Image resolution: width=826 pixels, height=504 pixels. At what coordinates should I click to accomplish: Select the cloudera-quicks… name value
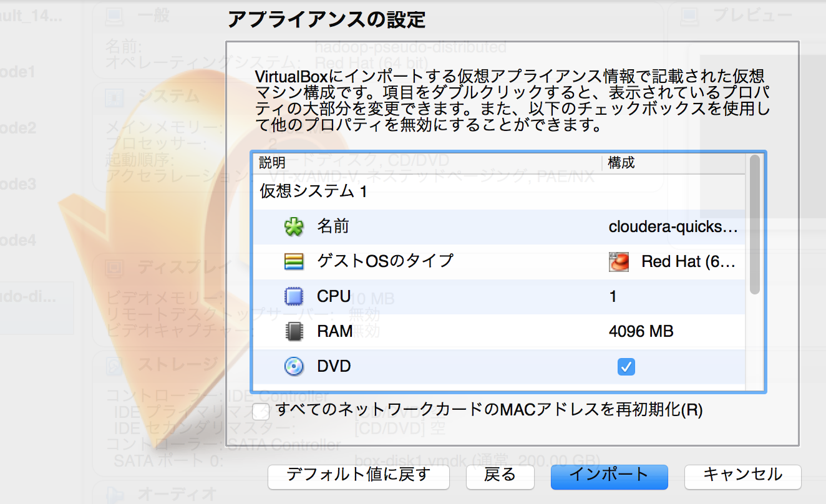(x=673, y=227)
